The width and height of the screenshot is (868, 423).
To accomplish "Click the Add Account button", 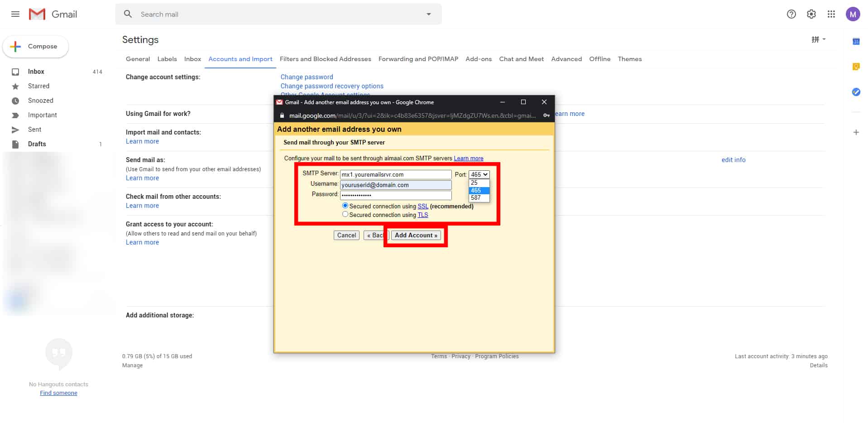I will pos(416,235).
